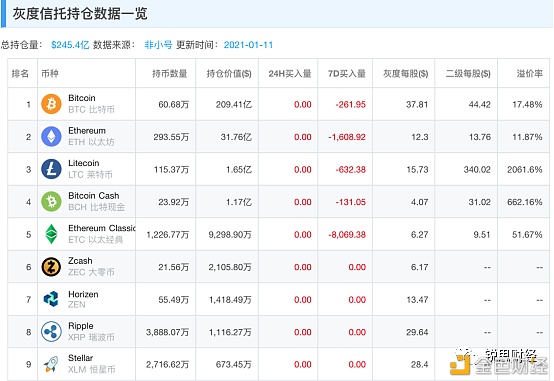Select Ethereum Classic 7D value -8,069.38
Viewport: 554px width, 381px height.
tap(347, 235)
